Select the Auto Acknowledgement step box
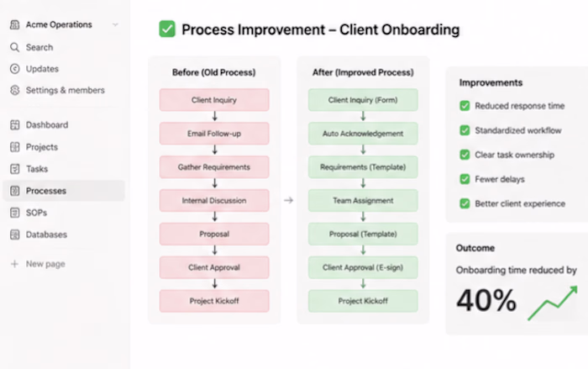 coord(363,134)
